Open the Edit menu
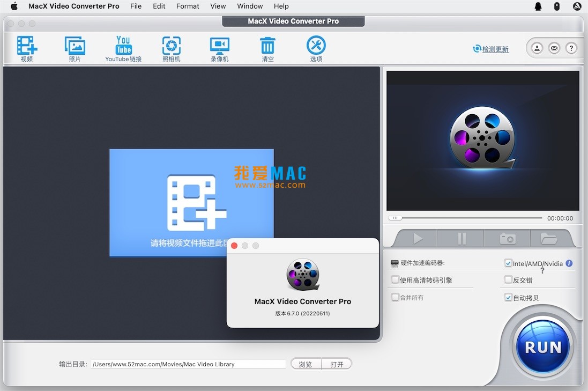The height and width of the screenshot is (391, 588). (159, 6)
